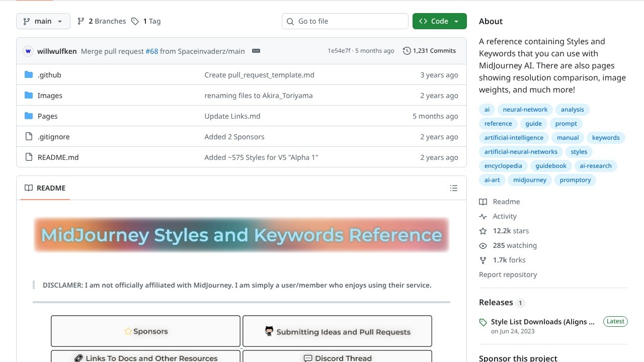Click the Report repository link
Viewport: 644px width, 362px height.
(x=508, y=275)
